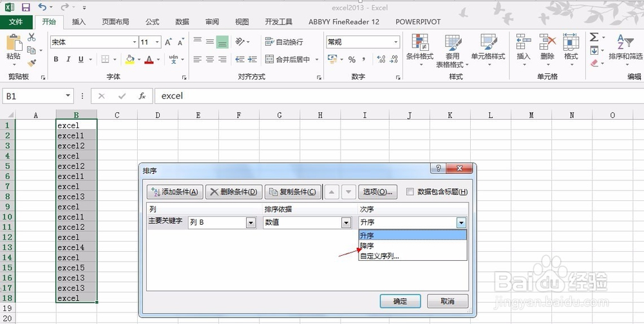Toggle bold formatting

point(56,59)
